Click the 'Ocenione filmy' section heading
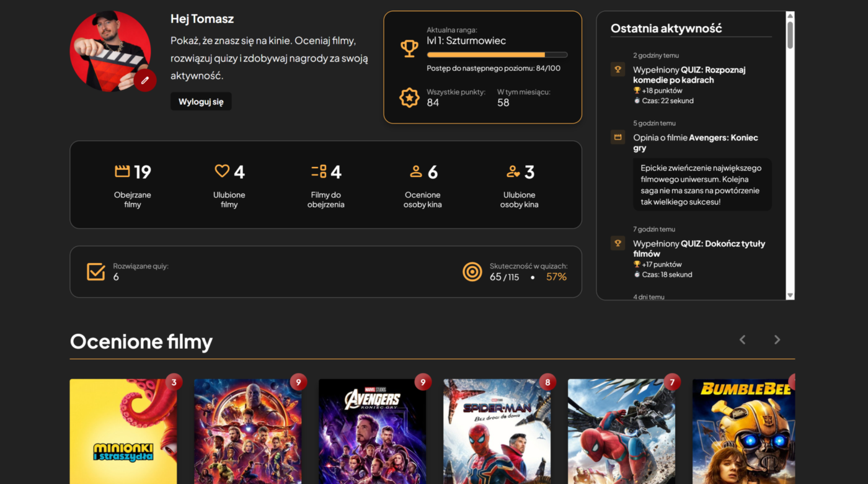Viewport: 868px width, 484px height. pyautogui.click(x=141, y=341)
